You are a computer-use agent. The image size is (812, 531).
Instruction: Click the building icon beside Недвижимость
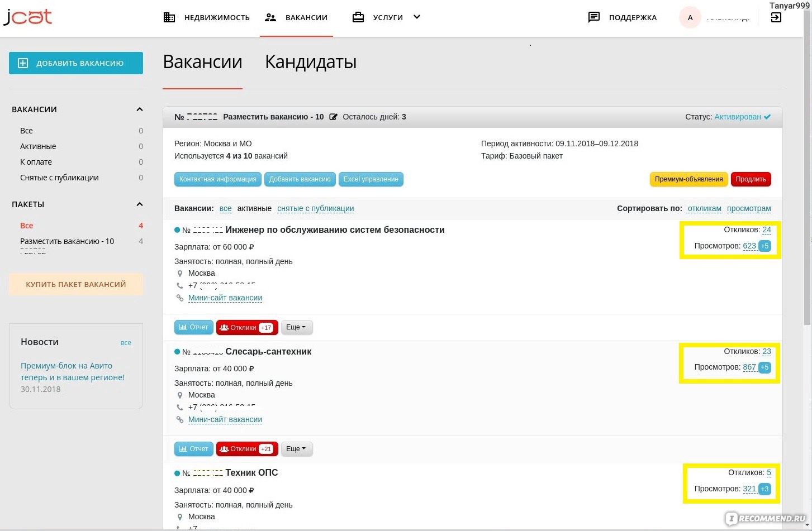[169, 17]
